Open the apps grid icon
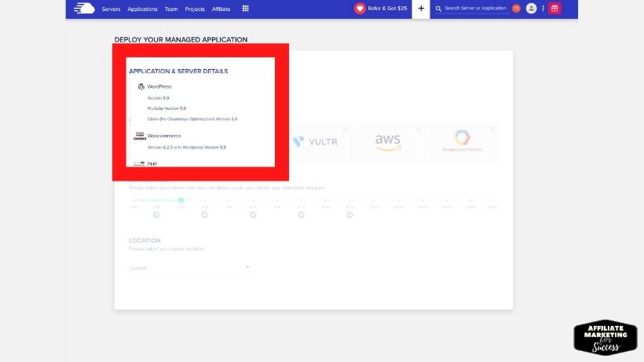 [x=246, y=8]
